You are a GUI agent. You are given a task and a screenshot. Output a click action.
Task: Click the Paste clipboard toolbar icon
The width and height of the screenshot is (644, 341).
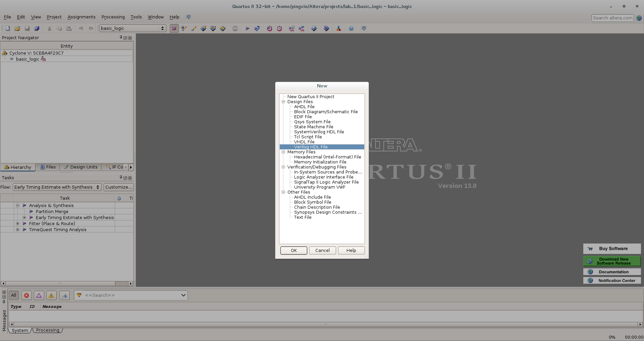69,28
